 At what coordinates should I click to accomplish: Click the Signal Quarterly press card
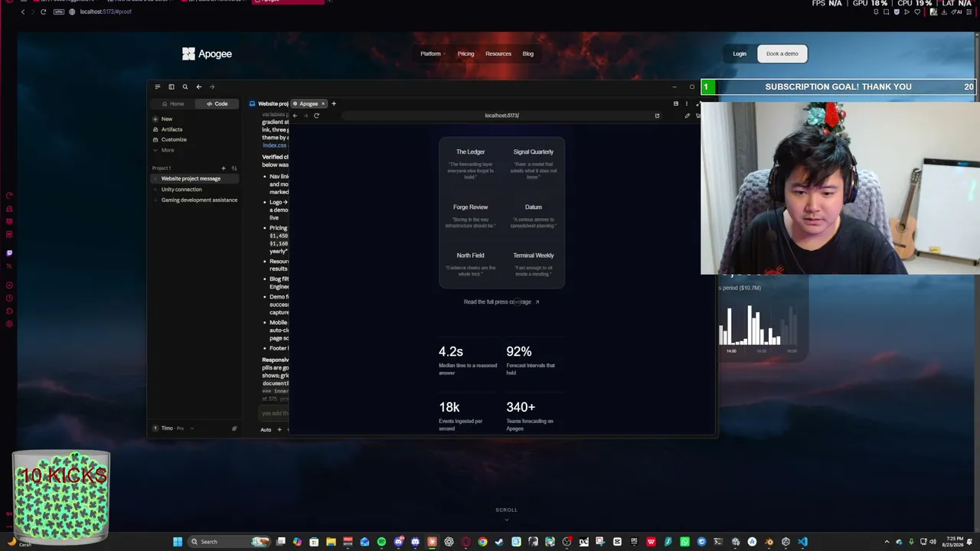533,163
